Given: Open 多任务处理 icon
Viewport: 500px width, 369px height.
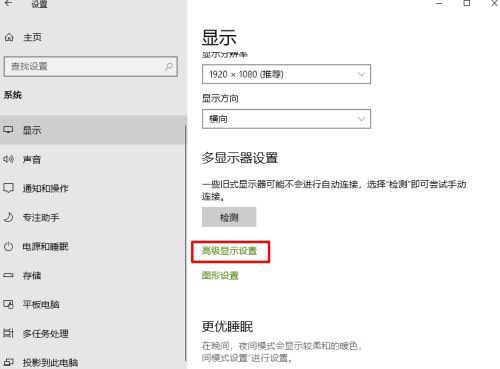Looking at the screenshot, I should 8,333.
